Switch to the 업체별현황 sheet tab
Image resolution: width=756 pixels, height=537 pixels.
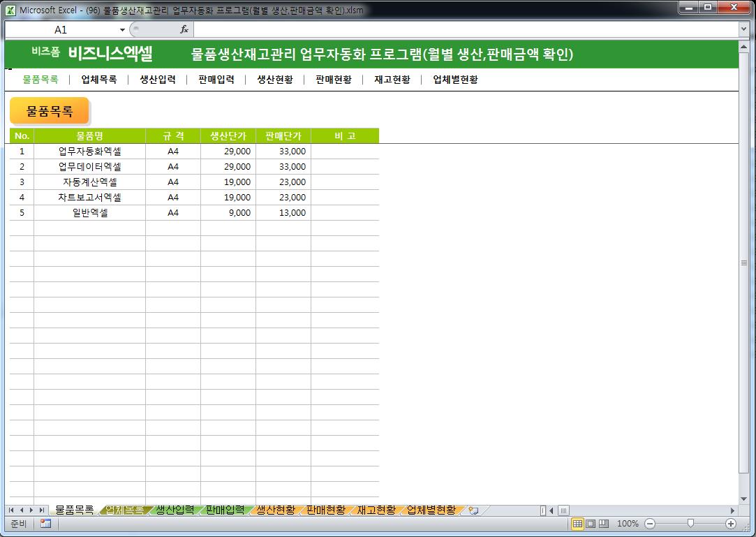431,510
